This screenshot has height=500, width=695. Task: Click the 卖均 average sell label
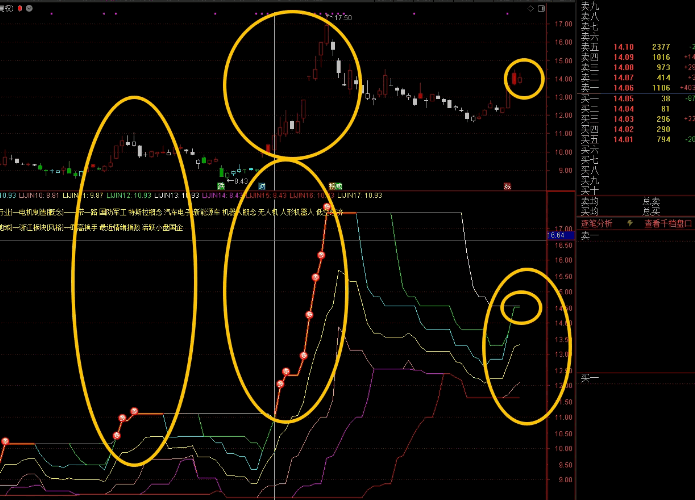[590, 202]
